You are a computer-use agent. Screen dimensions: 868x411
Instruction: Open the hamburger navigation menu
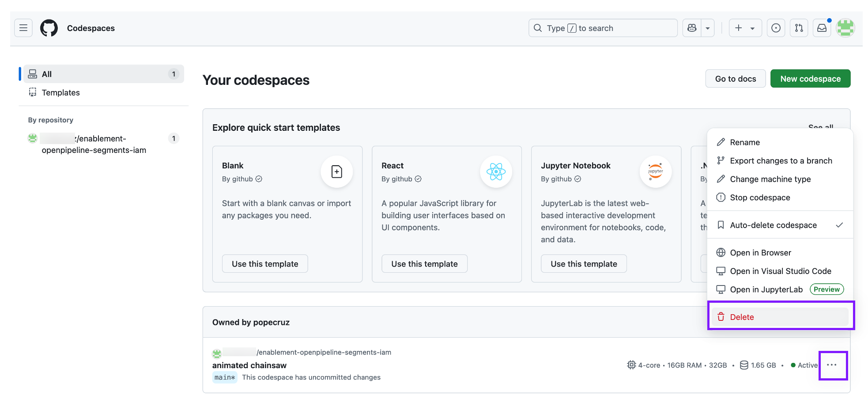point(23,28)
